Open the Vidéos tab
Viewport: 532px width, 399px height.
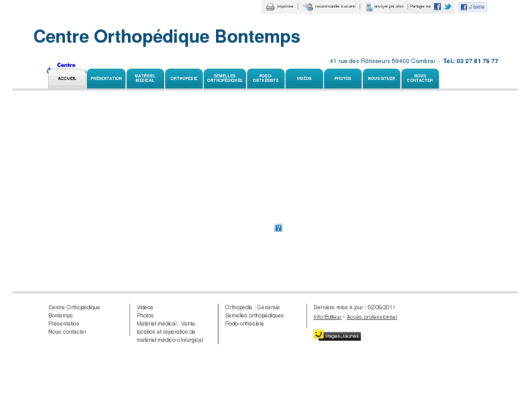(304, 79)
